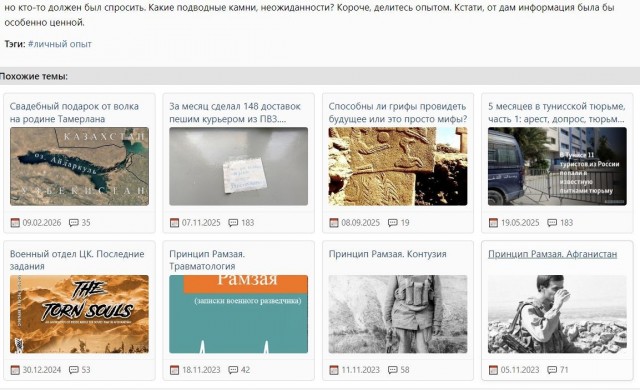Viewport: 640px width, 390px height.
Task: Click the paper note photo thumbnail
Action: pyautogui.click(x=238, y=166)
